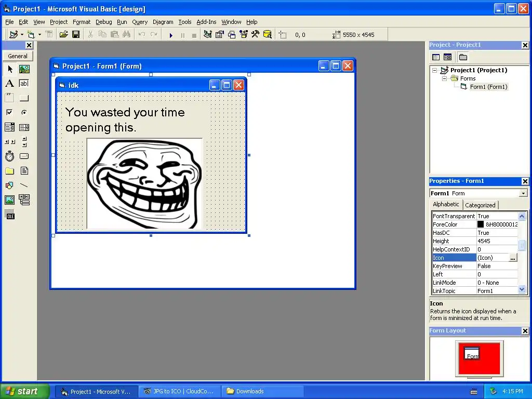Pick the OptionButton tool in toolbox

(x=24, y=112)
